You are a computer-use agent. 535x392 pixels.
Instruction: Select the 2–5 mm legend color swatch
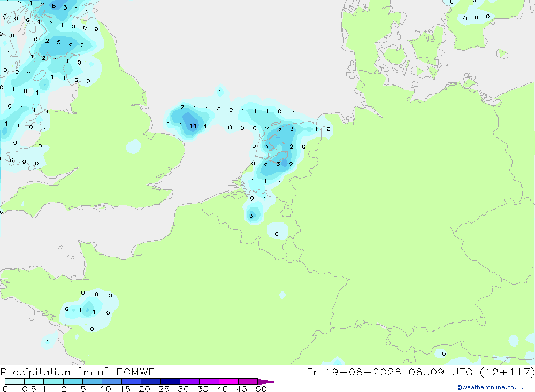[73, 381]
